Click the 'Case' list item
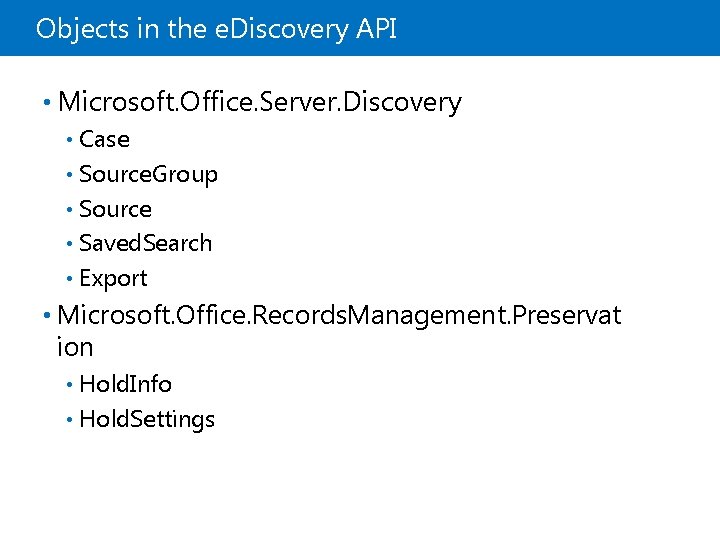Image resolution: width=720 pixels, height=540 pixels. (x=104, y=139)
